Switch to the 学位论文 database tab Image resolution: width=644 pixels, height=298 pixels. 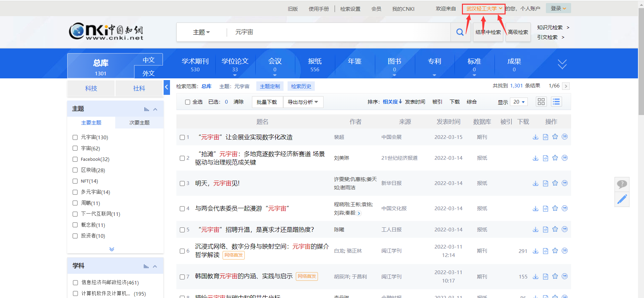[235, 64]
